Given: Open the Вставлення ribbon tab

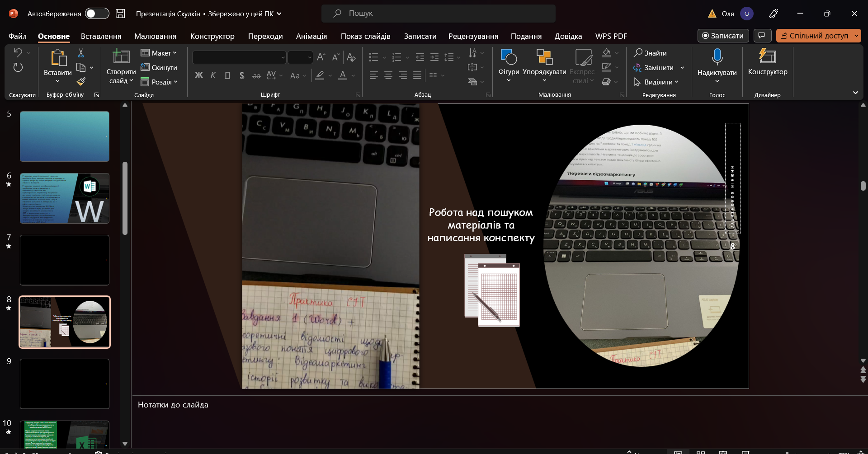Looking at the screenshot, I should pyautogui.click(x=101, y=36).
